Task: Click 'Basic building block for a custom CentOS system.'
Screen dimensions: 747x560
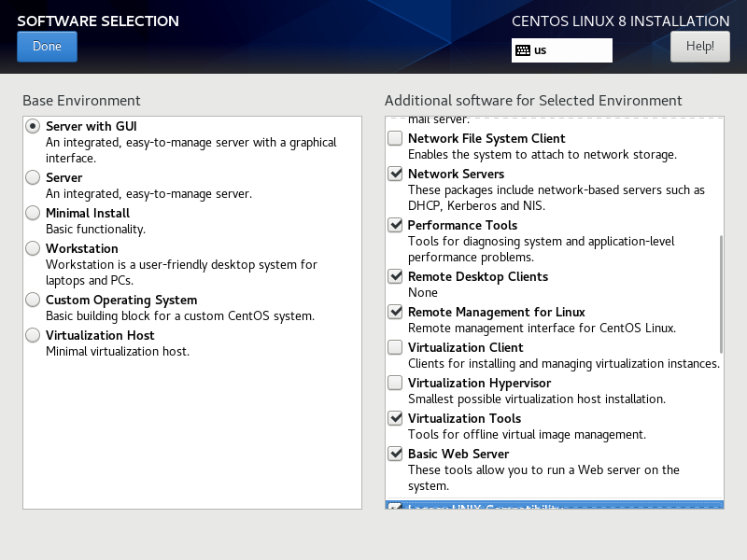Action: [x=180, y=316]
